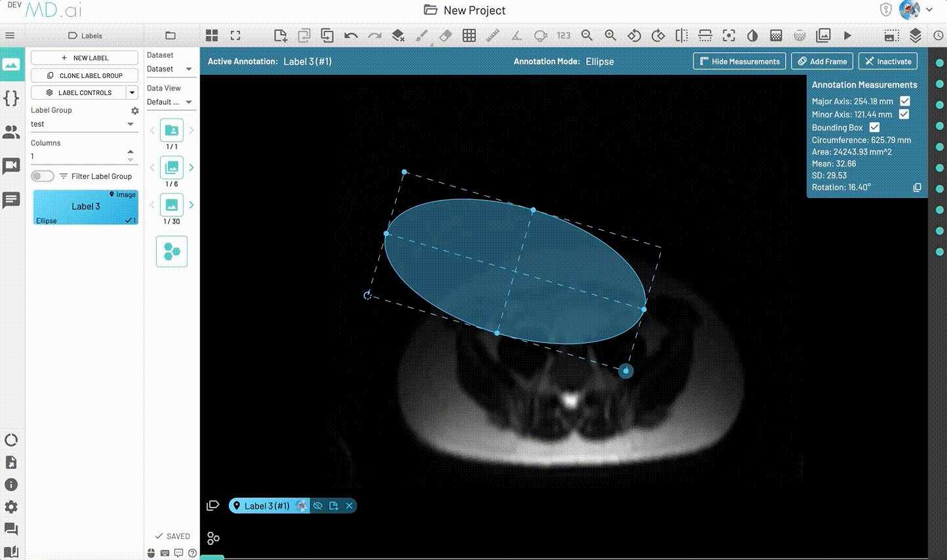Hide the Label 3 annotation visibility eye
The height and width of the screenshot is (560, 947).
coord(318,506)
